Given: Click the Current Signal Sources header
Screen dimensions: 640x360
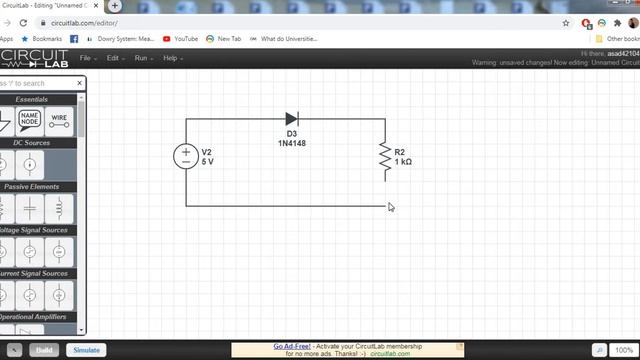Looking at the screenshot, I should (x=38, y=273).
